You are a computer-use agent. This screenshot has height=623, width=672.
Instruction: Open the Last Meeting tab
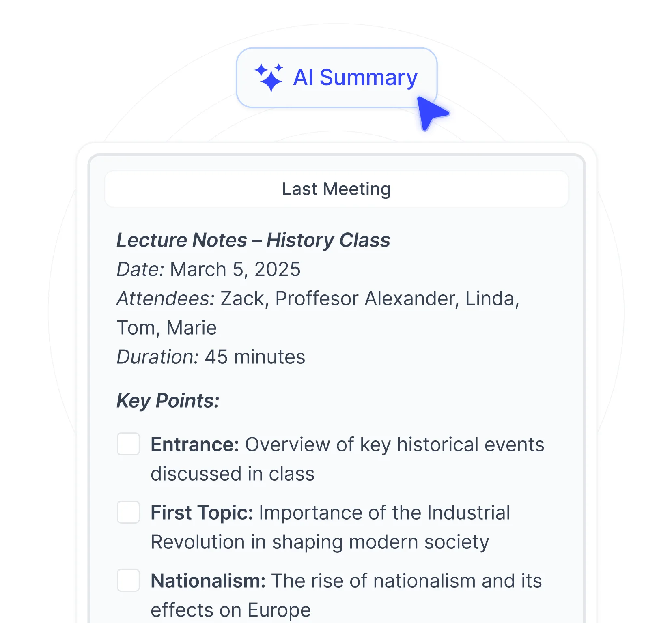pos(336,189)
